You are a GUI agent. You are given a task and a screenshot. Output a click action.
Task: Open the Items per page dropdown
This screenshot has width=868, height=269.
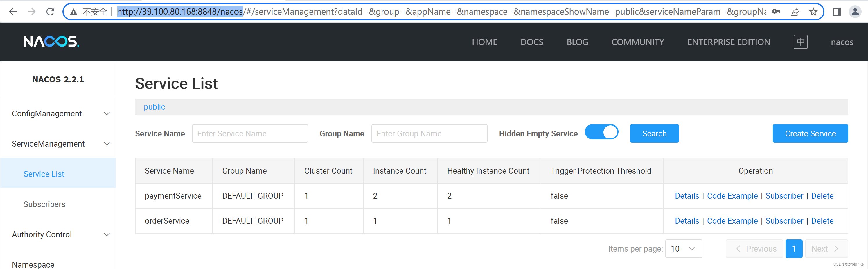coord(683,248)
